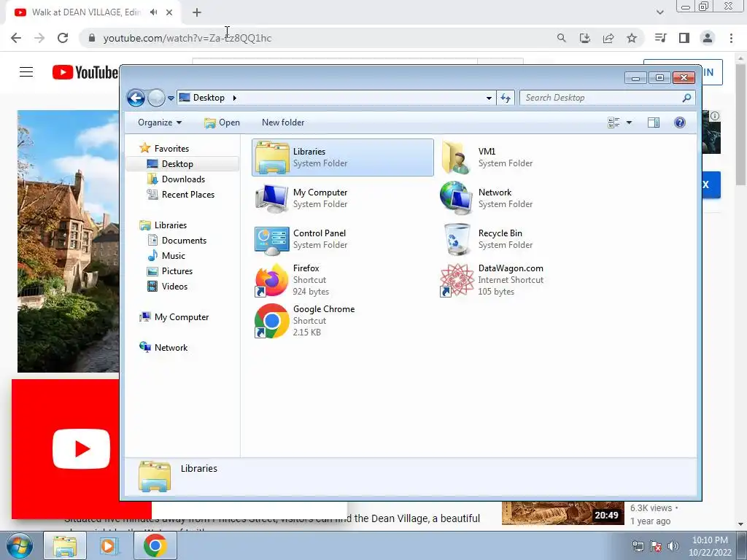Image resolution: width=747 pixels, height=560 pixels.
Task: Expand the Desktop breadcrumb arrow
Action: tap(234, 98)
